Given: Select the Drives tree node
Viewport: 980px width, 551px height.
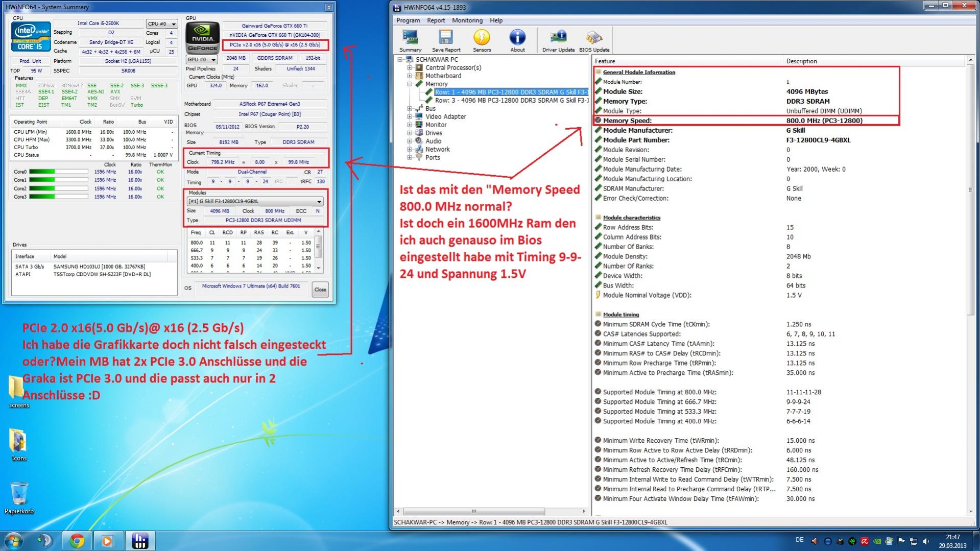Looking at the screenshot, I should [434, 133].
